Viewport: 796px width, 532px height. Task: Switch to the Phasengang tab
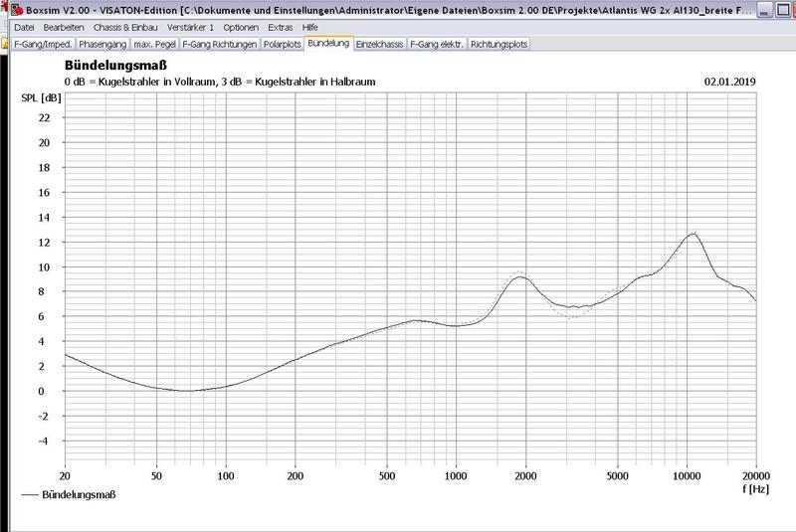click(x=104, y=45)
